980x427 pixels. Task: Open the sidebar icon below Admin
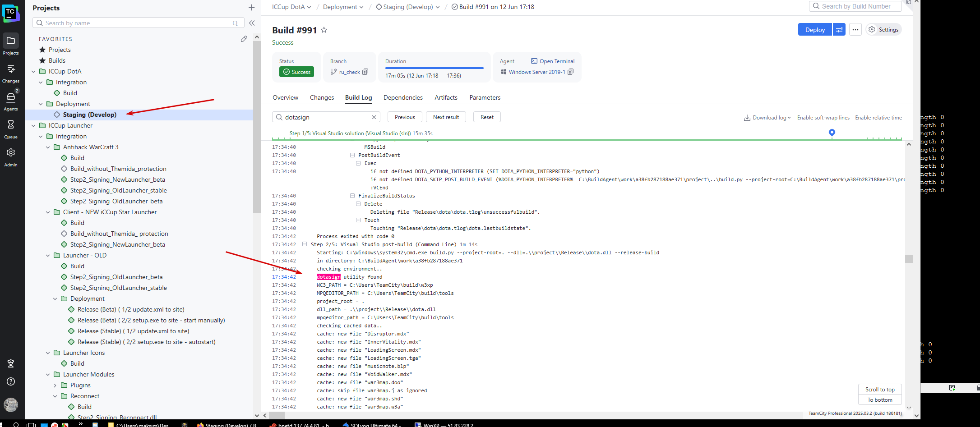(x=11, y=363)
